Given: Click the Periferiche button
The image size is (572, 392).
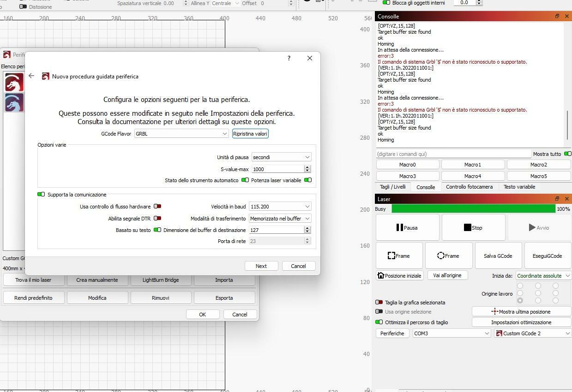Looking at the screenshot, I should click(392, 333).
